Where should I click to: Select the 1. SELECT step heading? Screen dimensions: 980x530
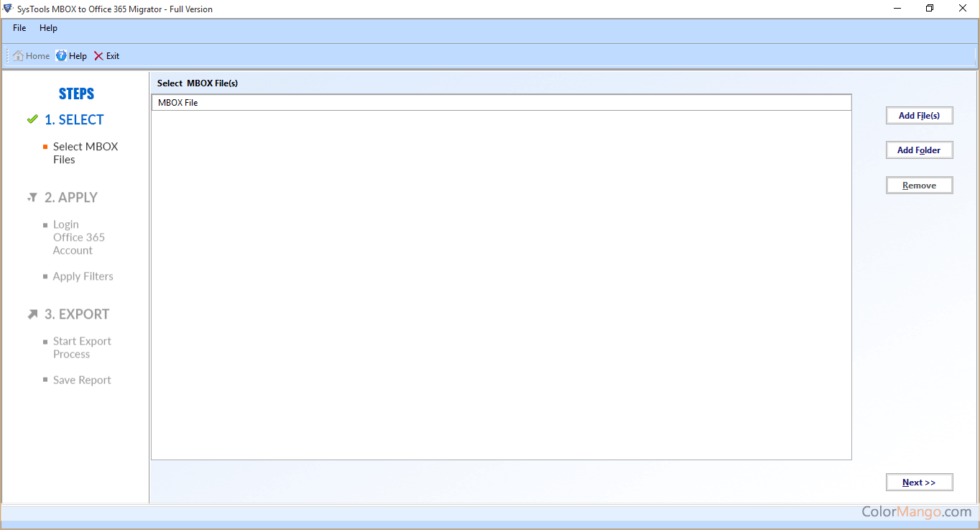pyautogui.click(x=74, y=119)
